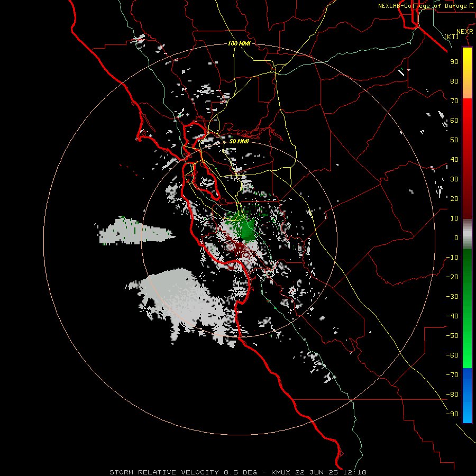This screenshot has width=476, height=476.
Task: Click the "NEXR" label at top right
Action: (465, 32)
